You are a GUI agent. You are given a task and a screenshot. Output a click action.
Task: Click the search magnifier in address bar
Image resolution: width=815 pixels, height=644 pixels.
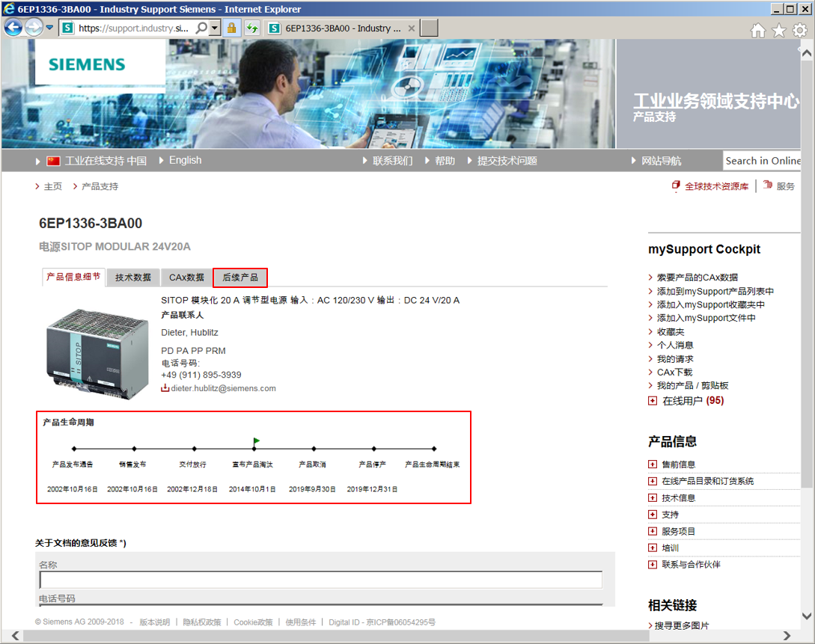point(201,28)
